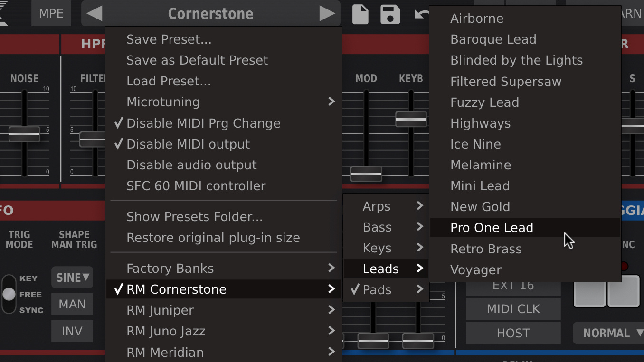Expand the RM Juniper bank
Viewport: 644px width, 362px height.
224,310
